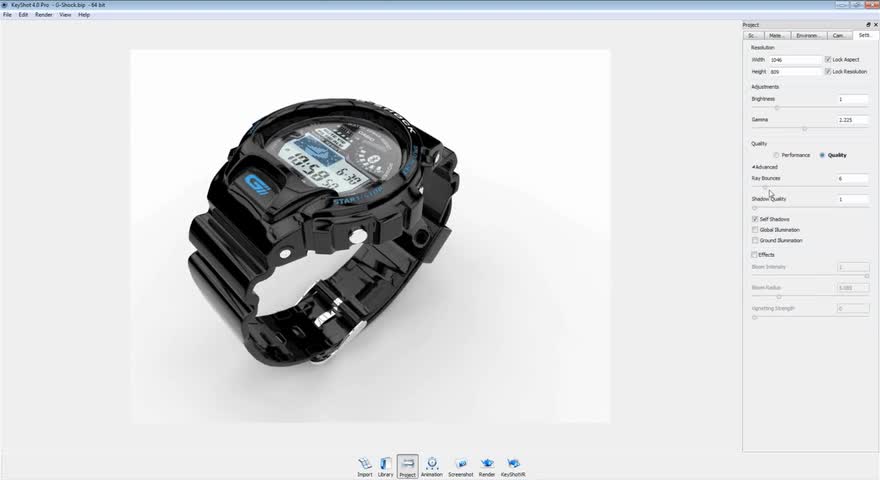Toggle the Lock Aspect checkbox
Viewport: 880px width, 480px height.
[828, 60]
